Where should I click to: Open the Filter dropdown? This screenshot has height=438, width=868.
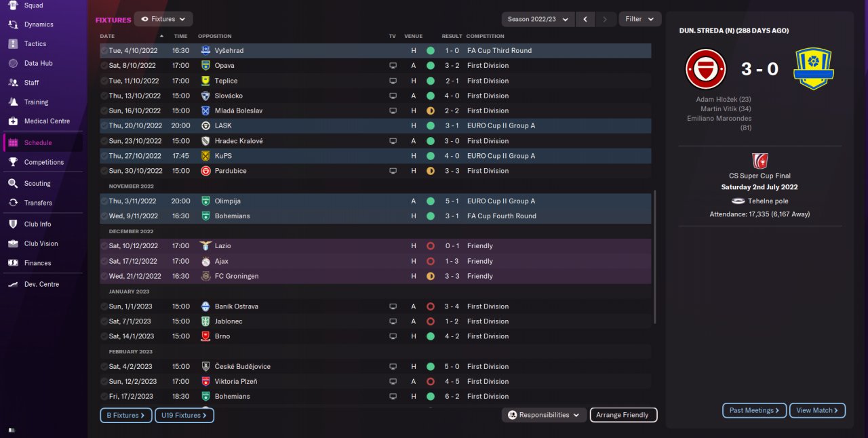(x=639, y=19)
